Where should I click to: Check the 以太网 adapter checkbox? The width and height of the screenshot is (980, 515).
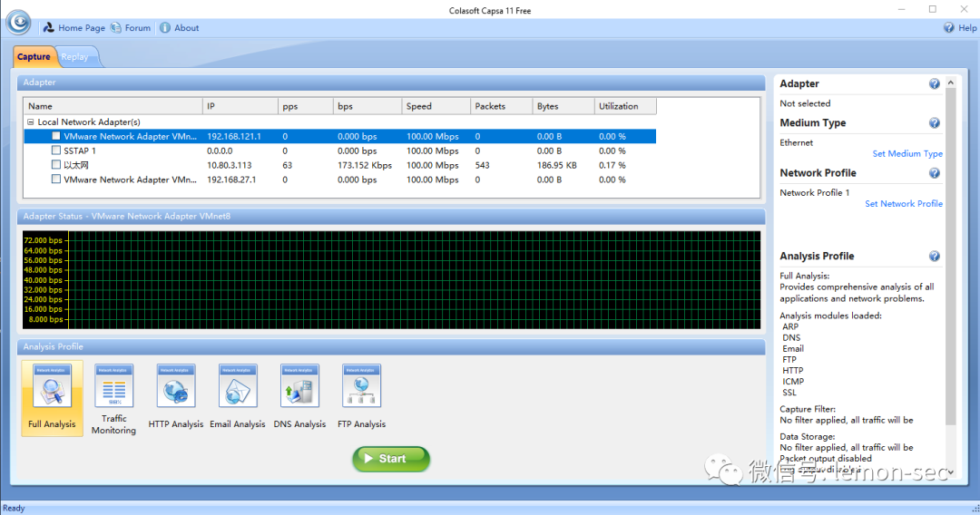pos(56,165)
